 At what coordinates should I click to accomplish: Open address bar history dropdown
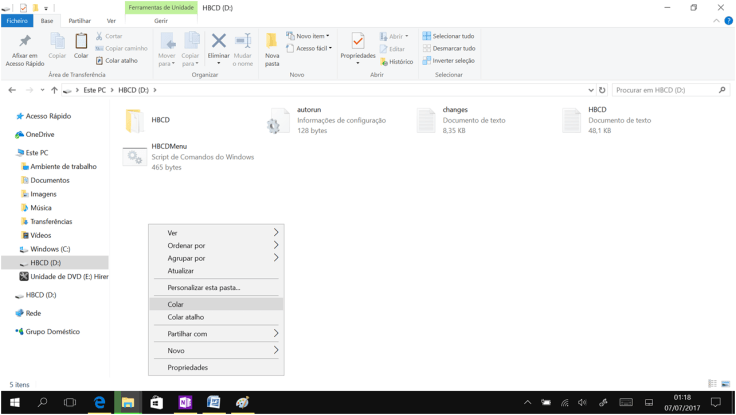(591, 90)
